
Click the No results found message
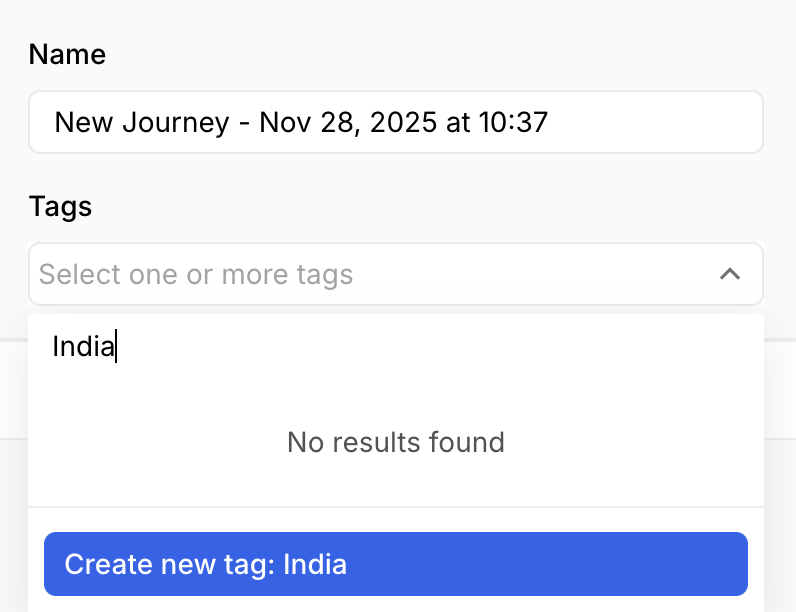(396, 442)
